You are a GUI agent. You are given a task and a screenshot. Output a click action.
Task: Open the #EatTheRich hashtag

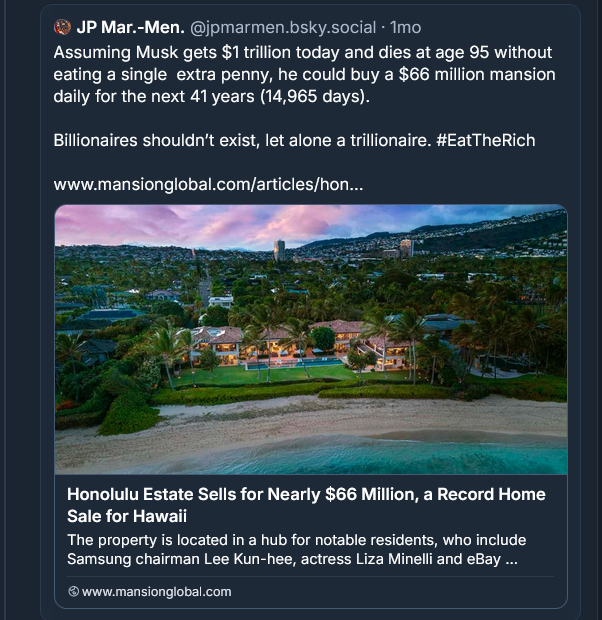pyautogui.click(x=485, y=140)
